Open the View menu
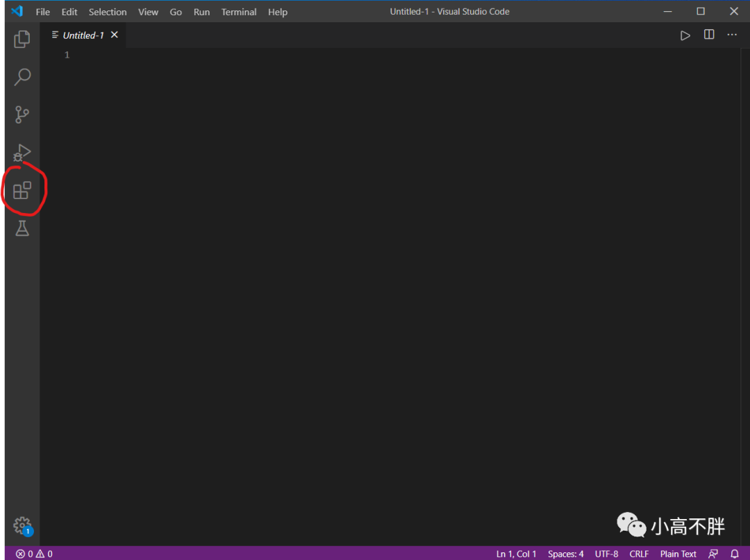Screen dimensions: 750x560 149,12
